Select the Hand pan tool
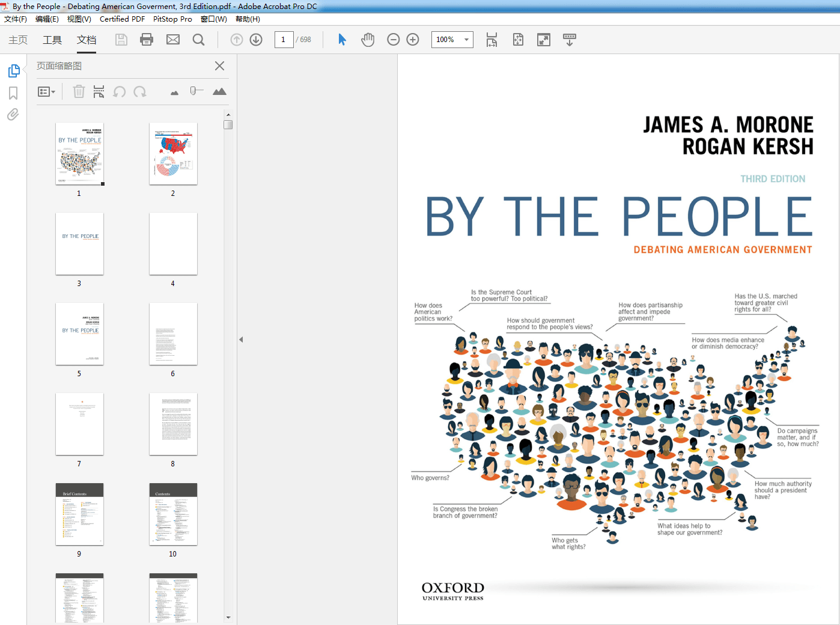The height and width of the screenshot is (625, 840). pyautogui.click(x=368, y=40)
